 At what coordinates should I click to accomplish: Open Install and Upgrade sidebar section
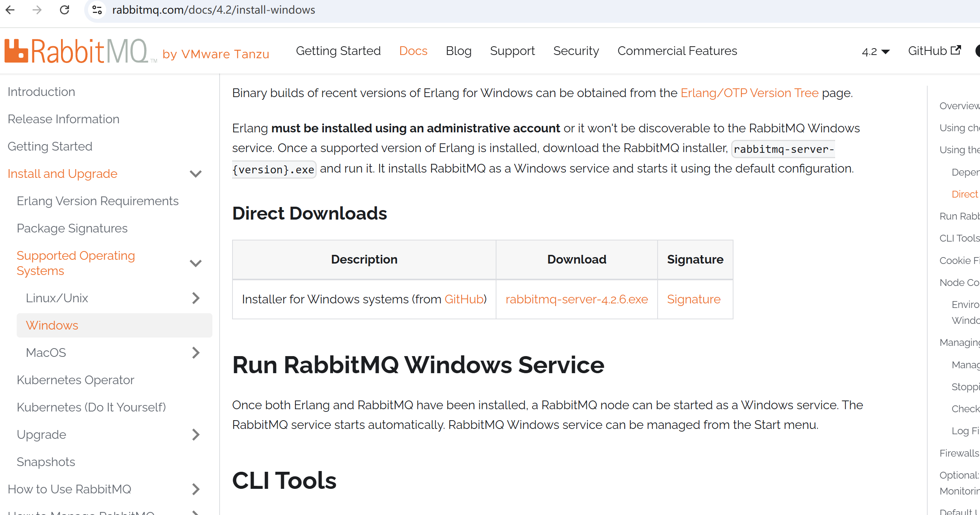click(x=63, y=174)
